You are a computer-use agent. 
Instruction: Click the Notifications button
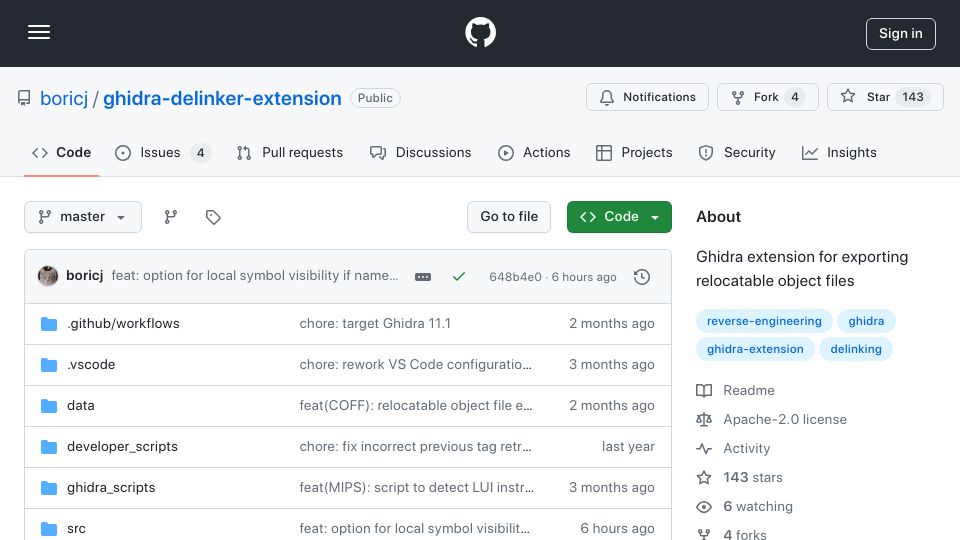(x=647, y=97)
